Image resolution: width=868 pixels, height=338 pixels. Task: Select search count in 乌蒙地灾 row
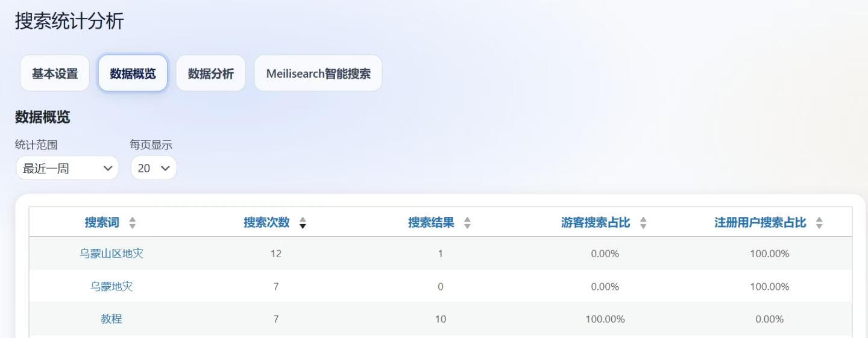pos(276,287)
